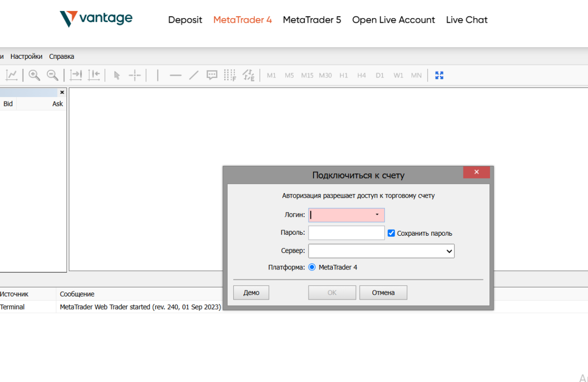Choose the horizontal line tool
This screenshot has height=382, width=588.
[175, 75]
